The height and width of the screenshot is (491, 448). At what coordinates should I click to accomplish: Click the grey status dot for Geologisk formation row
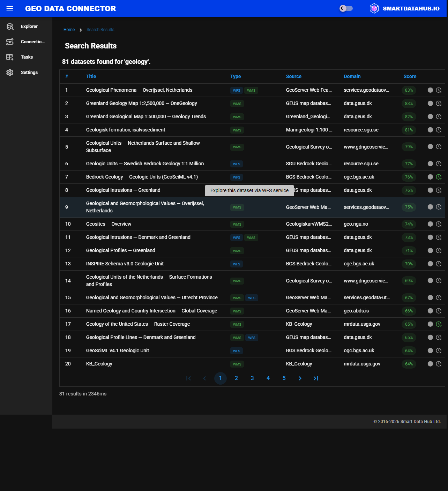coord(430,130)
